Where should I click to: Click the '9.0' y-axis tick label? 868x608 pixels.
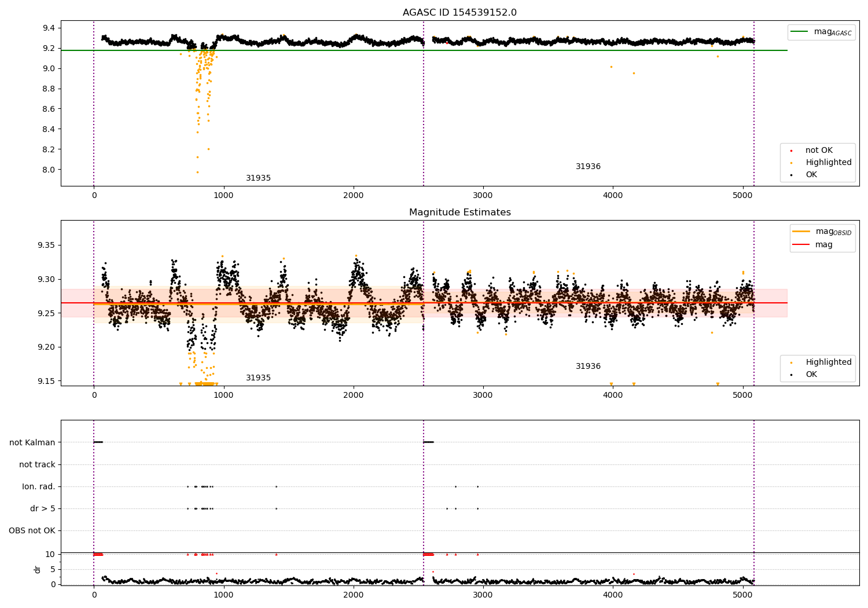(x=49, y=68)
